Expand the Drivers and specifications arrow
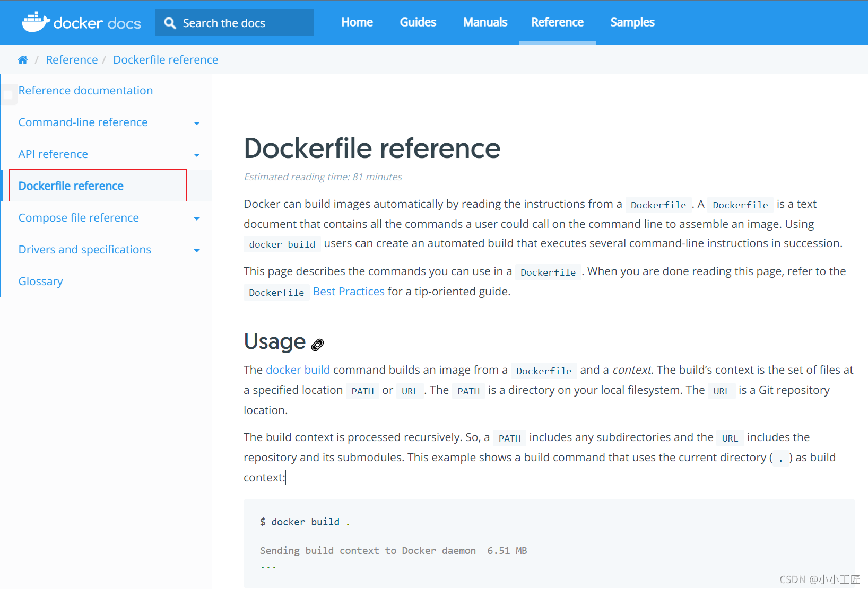 [197, 250]
